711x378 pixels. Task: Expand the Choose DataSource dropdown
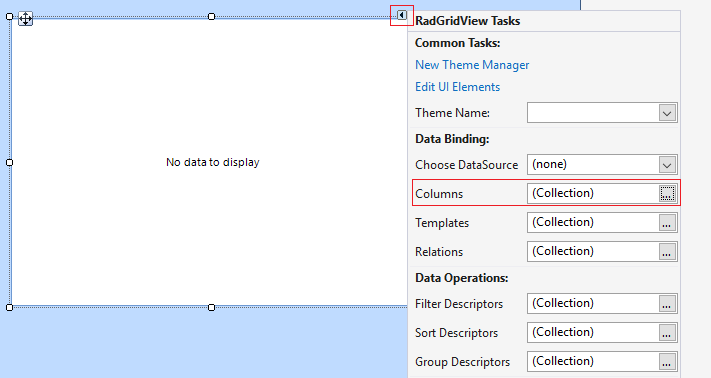(x=667, y=165)
